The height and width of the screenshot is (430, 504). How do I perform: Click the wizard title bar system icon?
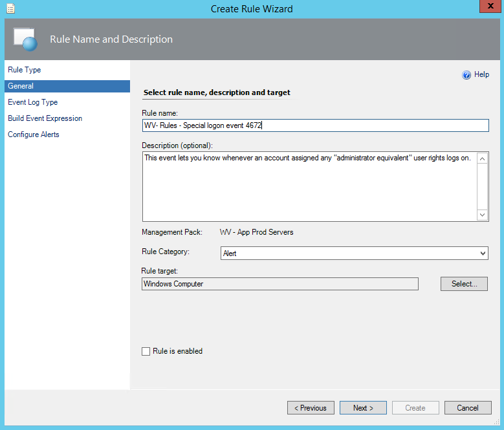point(12,9)
